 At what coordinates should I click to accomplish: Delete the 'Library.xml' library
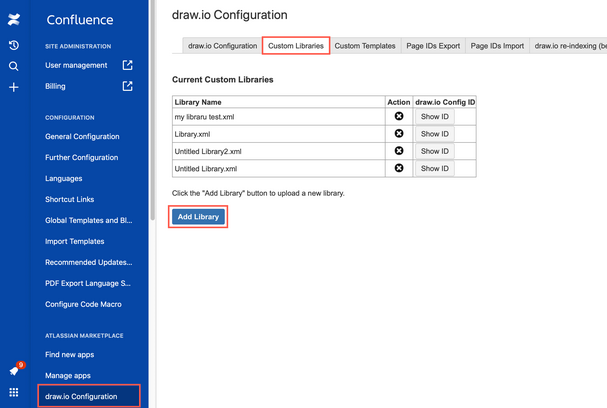coord(399,134)
